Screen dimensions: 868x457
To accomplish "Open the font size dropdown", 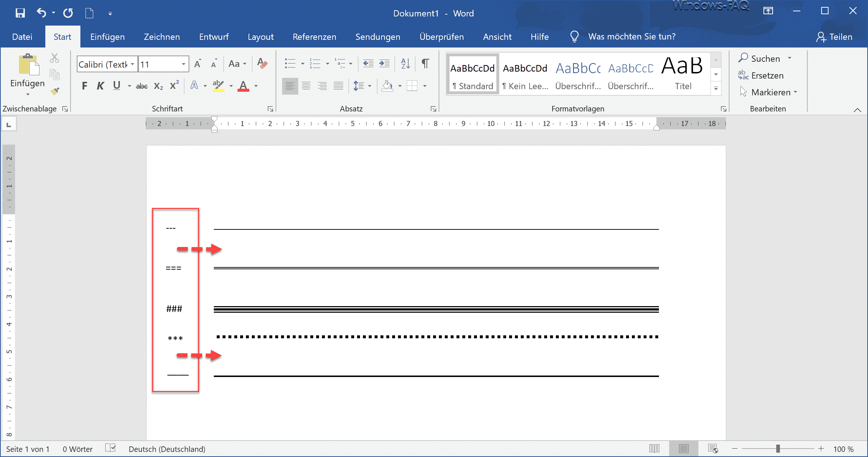I will click(183, 65).
